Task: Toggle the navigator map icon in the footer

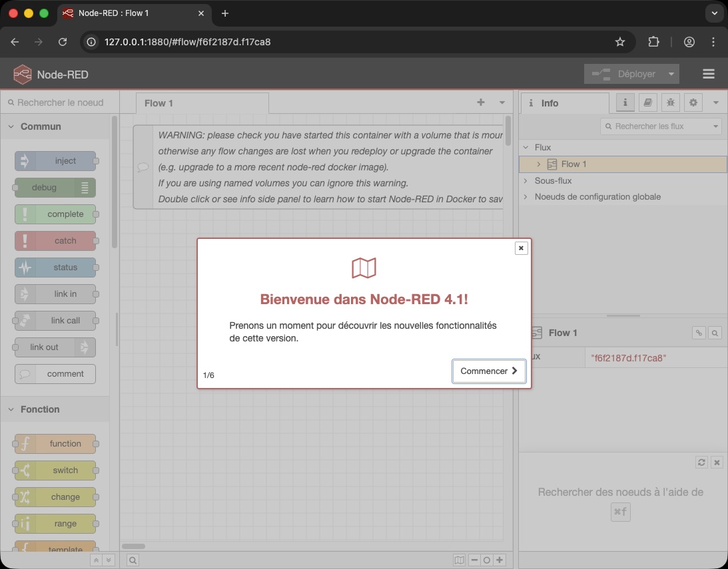Action: [x=459, y=560]
